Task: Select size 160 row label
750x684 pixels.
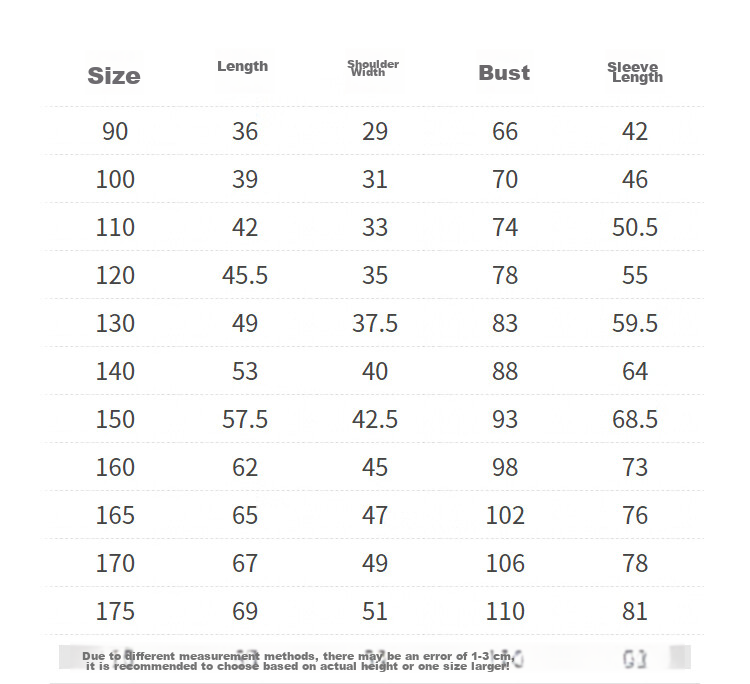Action: [115, 467]
